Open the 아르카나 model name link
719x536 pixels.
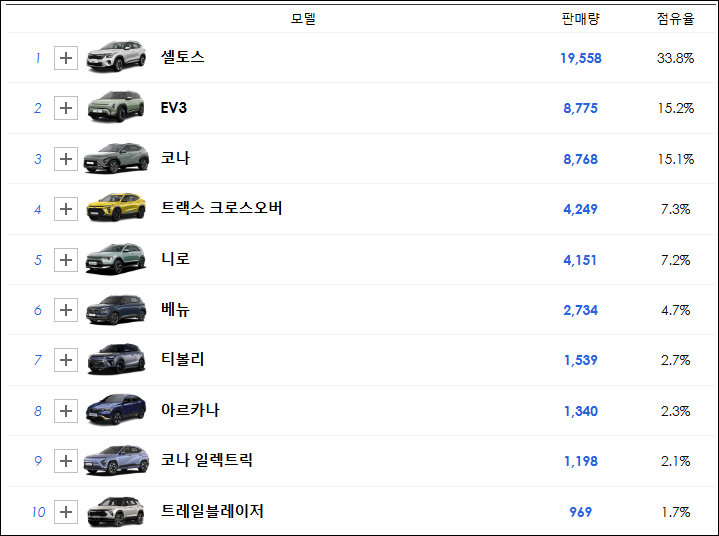point(190,410)
